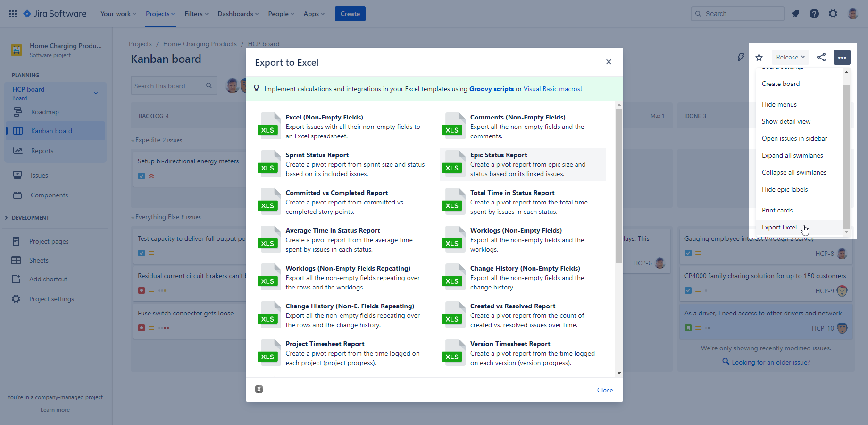This screenshot has width=868, height=425.
Task: Click the XLS icon for Version Timesheet Report
Action: click(453, 352)
